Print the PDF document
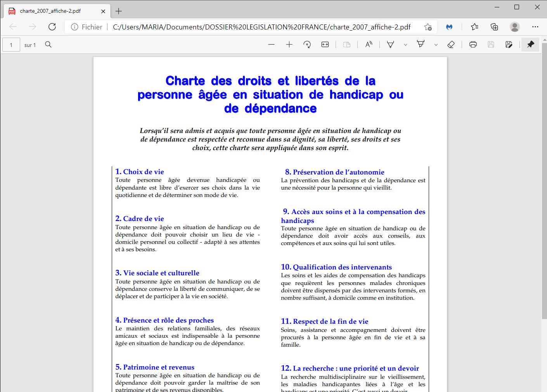 click(x=473, y=45)
